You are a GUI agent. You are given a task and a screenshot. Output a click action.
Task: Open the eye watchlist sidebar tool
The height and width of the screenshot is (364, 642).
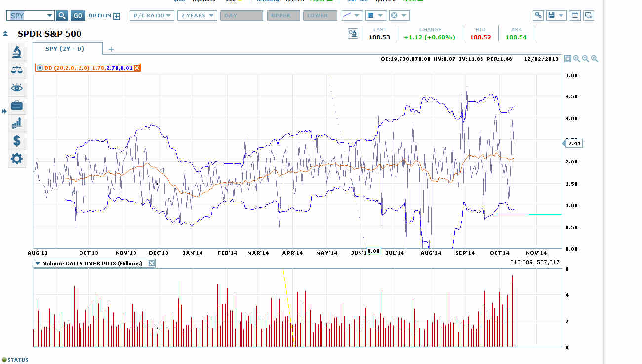point(17,88)
